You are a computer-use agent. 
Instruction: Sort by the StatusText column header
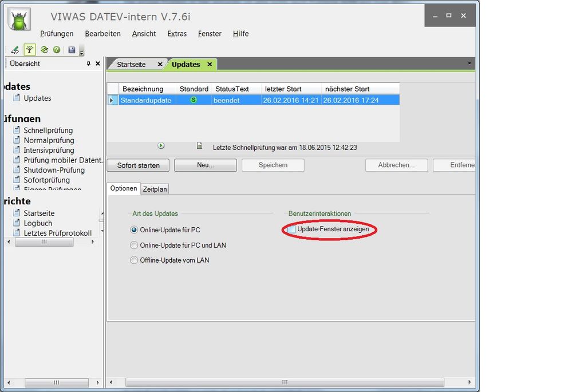[236, 89]
